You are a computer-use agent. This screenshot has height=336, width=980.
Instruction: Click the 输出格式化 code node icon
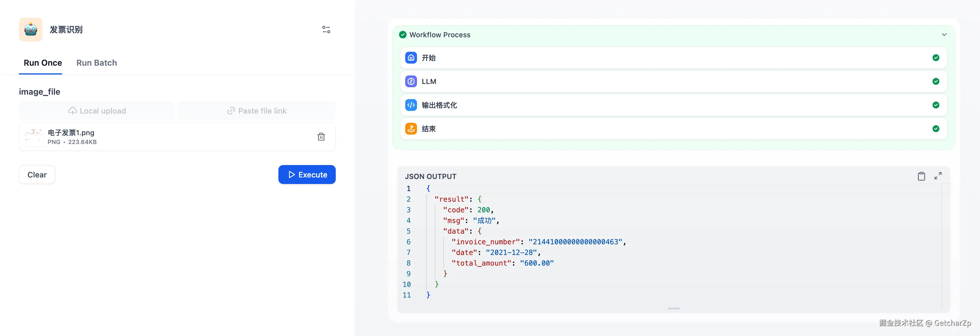411,105
